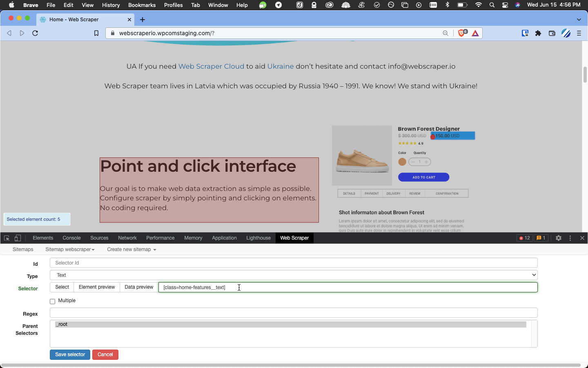588x368 pixels.
Task: Open DevTools more options menu
Action: click(570, 238)
